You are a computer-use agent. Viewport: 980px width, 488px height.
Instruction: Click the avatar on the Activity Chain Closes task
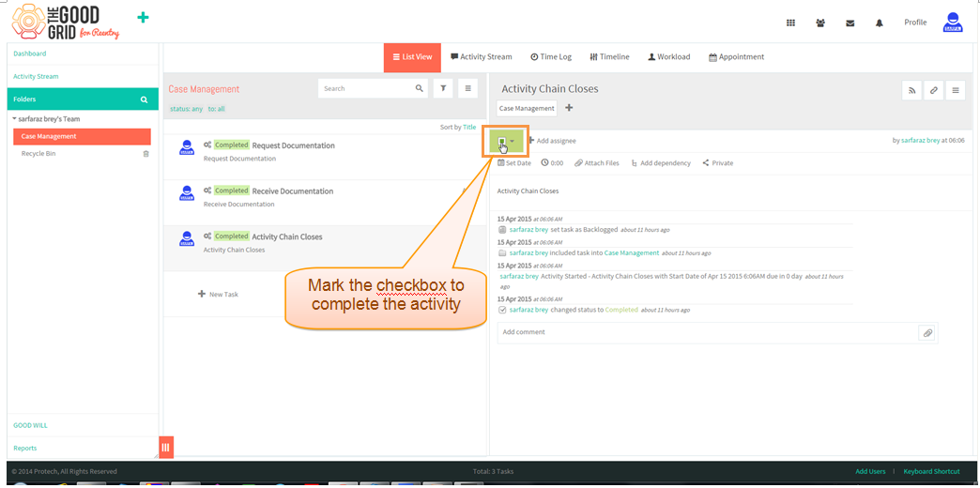pyautogui.click(x=186, y=238)
